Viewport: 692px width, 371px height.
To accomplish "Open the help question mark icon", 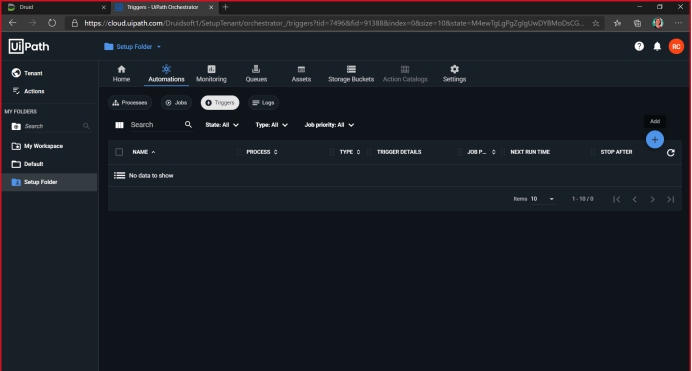I will 639,46.
